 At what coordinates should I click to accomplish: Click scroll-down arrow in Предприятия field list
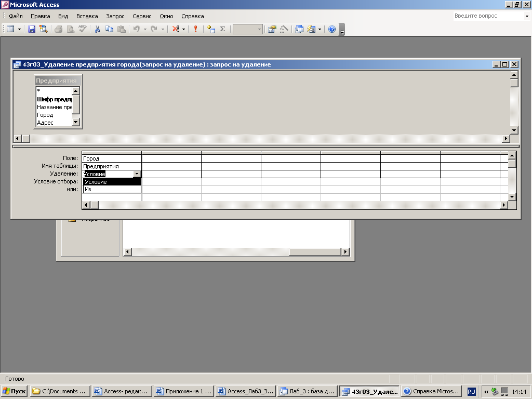[x=76, y=122]
